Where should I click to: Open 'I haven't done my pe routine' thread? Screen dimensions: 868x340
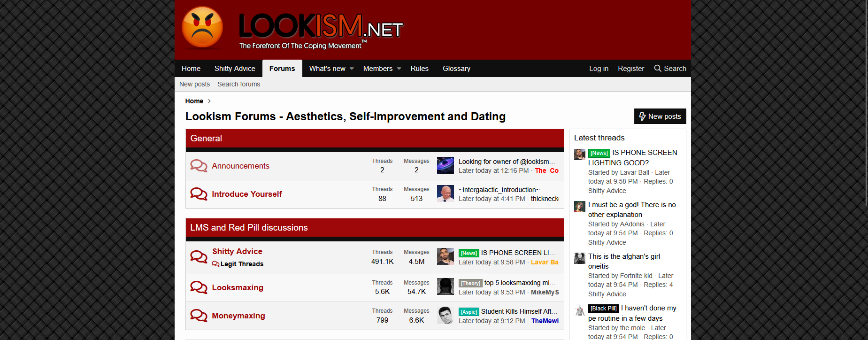[632, 313]
